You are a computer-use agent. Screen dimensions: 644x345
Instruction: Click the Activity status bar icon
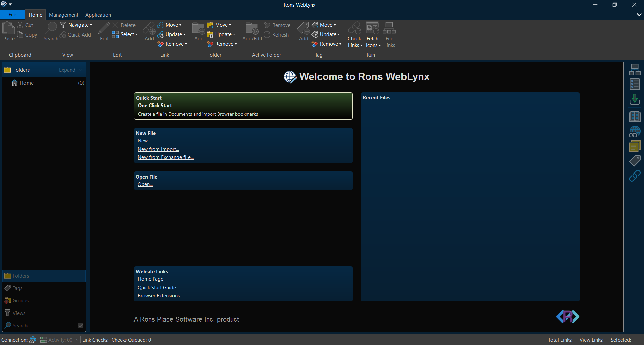coord(43,340)
